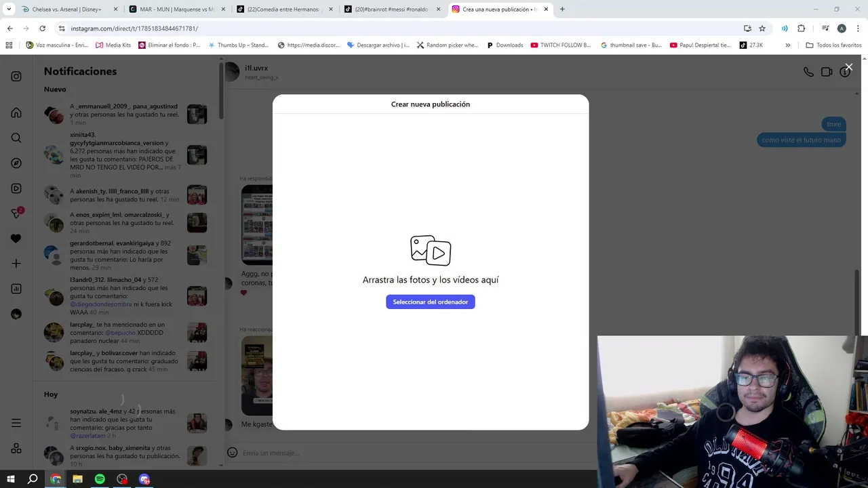Open File Explorer from the taskbar
Image resolution: width=868 pixels, height=488 pixels.
77,479
